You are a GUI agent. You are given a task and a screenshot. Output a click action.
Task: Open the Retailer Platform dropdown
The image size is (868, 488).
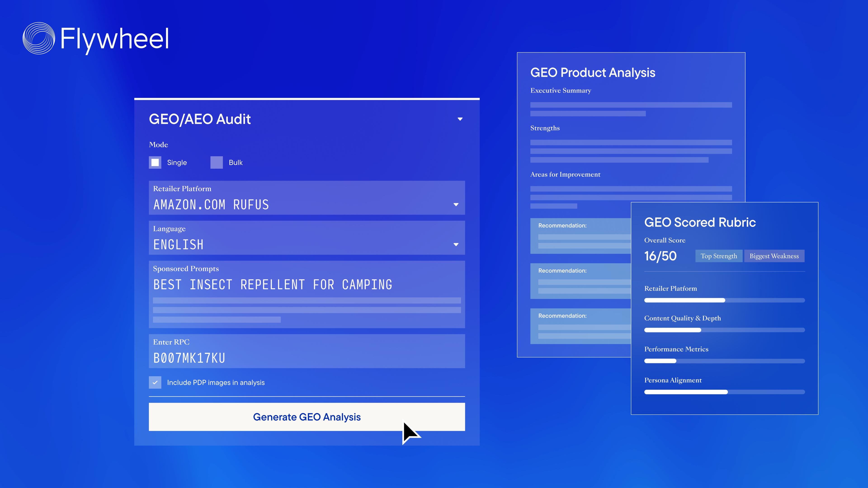307,198
